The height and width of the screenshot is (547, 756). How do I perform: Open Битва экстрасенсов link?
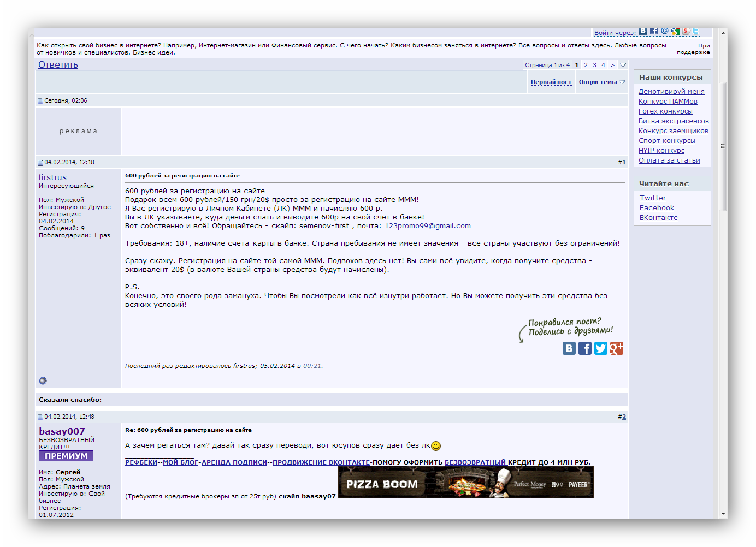tap(674, 121)
